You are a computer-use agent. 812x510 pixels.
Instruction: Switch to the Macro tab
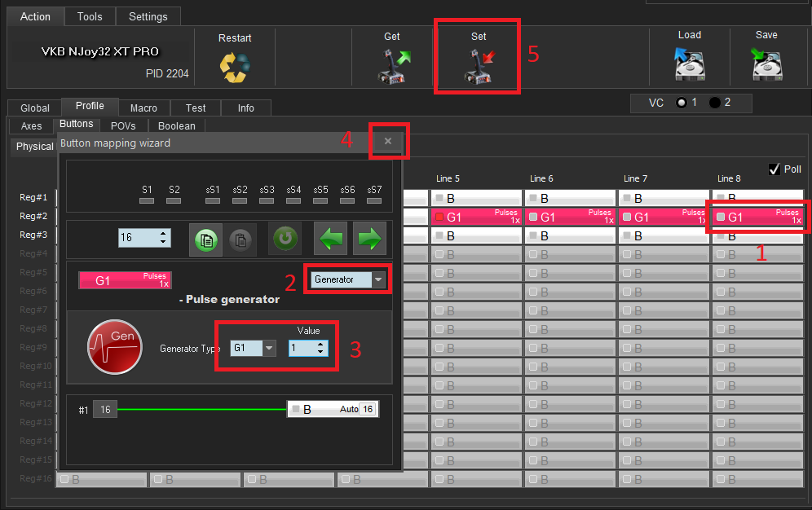[143, 108]
